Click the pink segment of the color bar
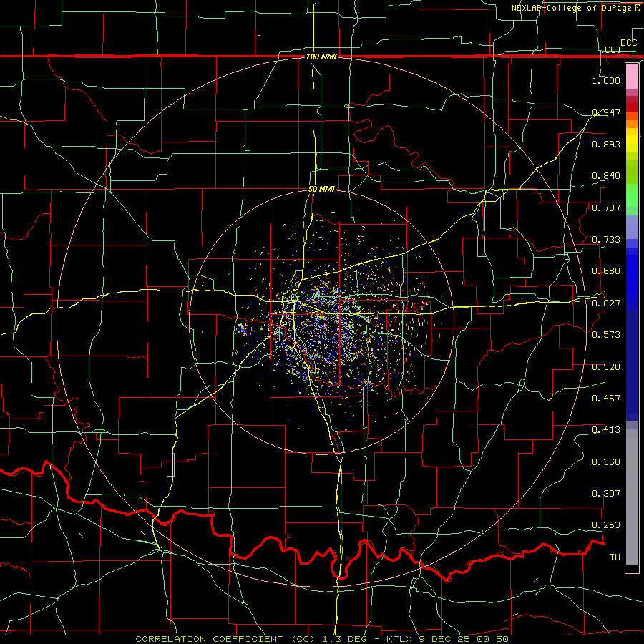 pyautogui.click(x=632, y=76)
